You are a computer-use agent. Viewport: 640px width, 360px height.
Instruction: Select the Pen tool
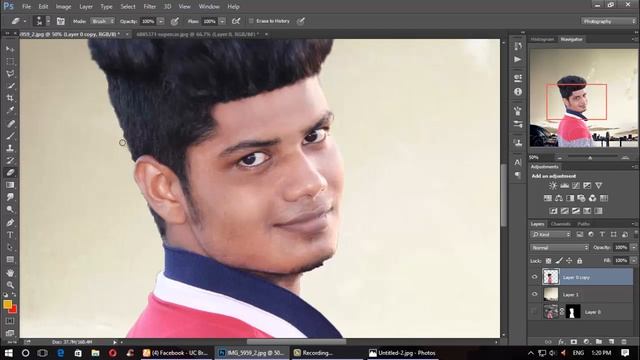[10, 223]
